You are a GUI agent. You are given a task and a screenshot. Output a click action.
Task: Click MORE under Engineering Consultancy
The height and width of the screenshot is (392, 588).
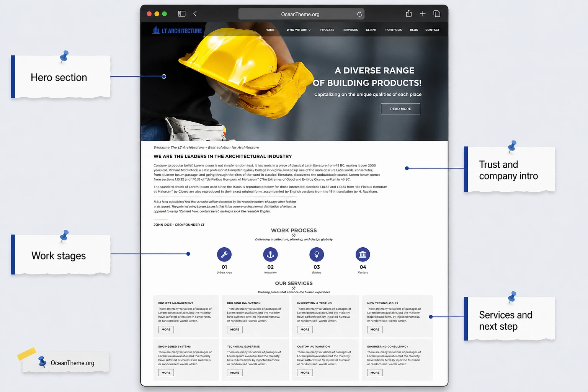pyautogui.click(x=375, y=372)
